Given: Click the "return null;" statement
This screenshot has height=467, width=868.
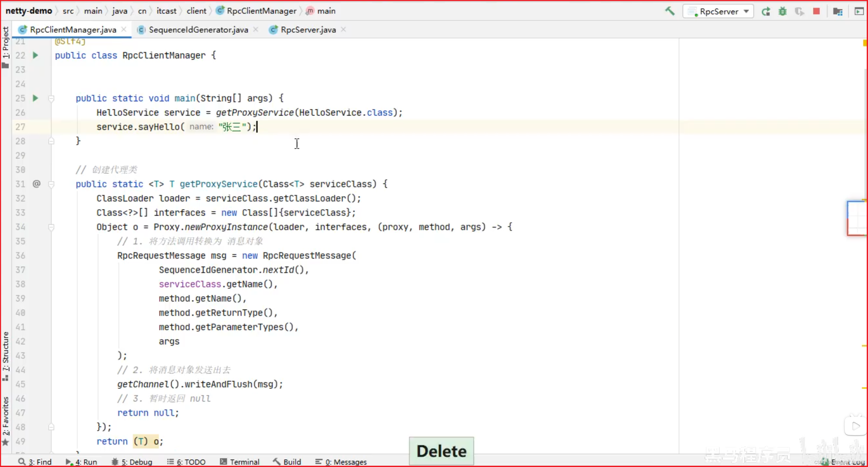Looking at the screenshot, I should pyautogui.click(x=148, y=413).
